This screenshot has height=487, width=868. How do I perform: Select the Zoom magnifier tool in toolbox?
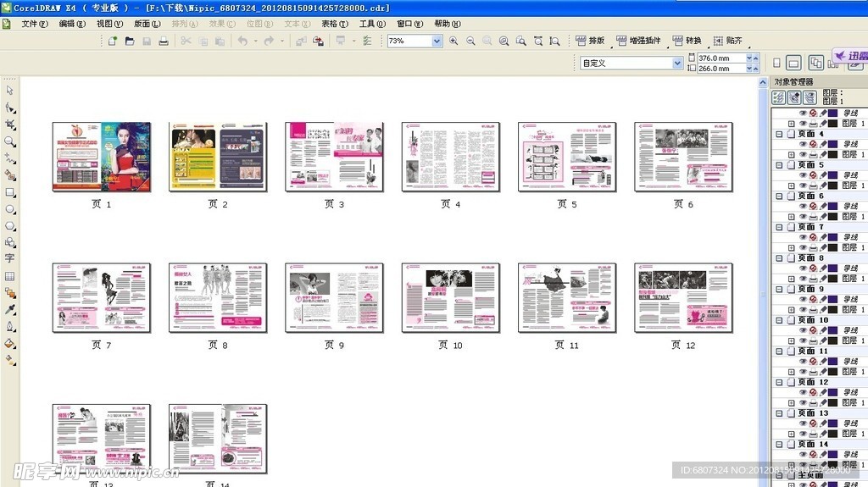coord(10,141)
